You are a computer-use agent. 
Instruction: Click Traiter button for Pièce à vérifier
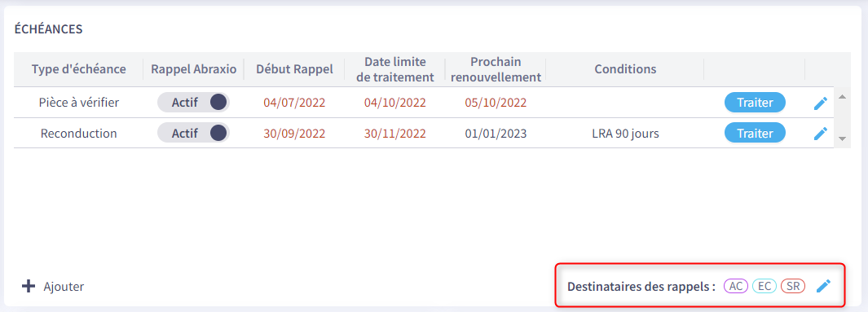pyautogui.click(x=755, y=103)
